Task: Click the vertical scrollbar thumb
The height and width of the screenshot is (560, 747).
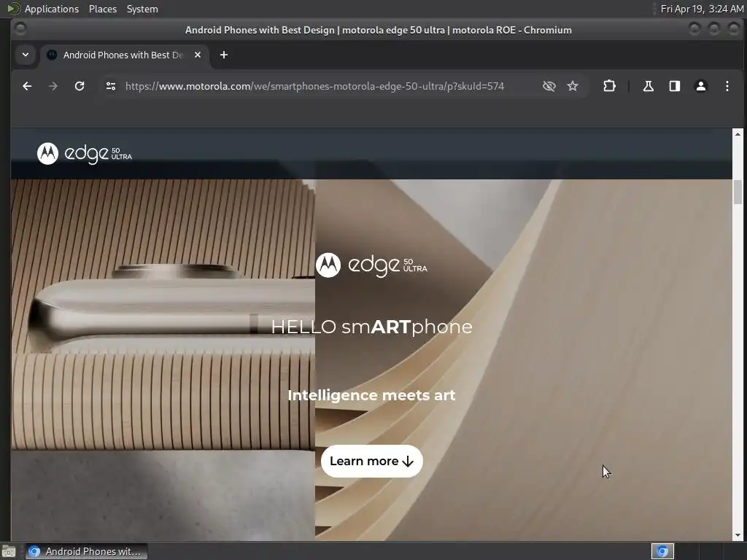Action: pyautogui.click(x=738, y=192)
